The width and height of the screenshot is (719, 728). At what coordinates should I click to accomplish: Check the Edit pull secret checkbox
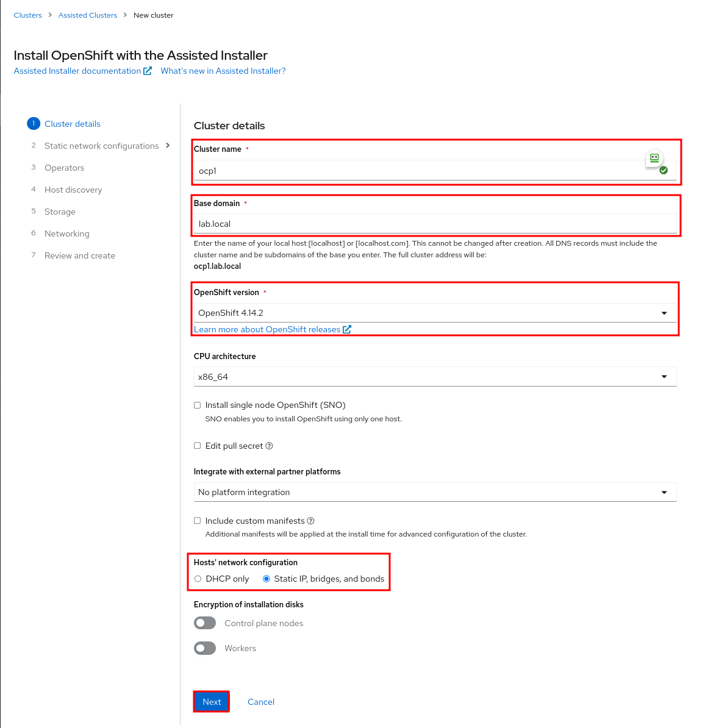pos(198,446)
